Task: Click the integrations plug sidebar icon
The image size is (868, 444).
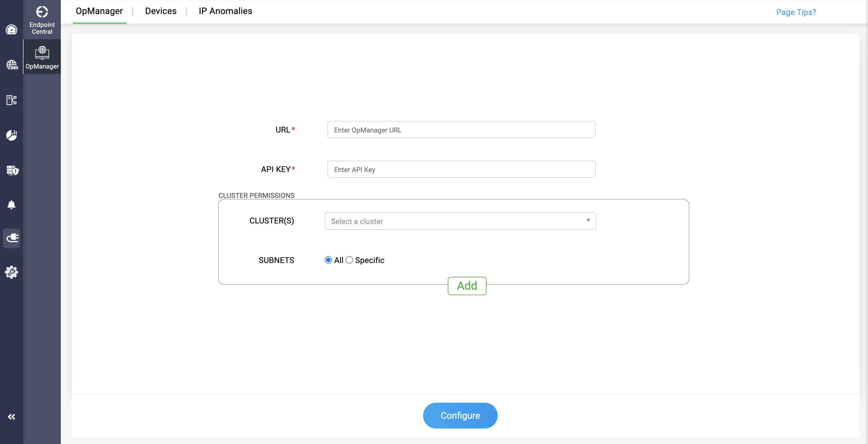Action: (12, 238)
